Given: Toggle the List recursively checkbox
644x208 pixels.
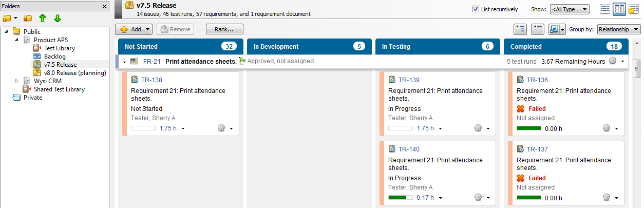Looking at the screenshot, I should [x=476, y=9].
